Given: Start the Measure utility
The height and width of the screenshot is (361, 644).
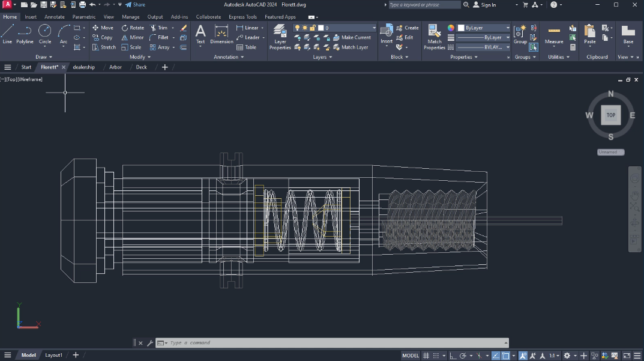Looking at the screenshot, I should coord(553,34).
